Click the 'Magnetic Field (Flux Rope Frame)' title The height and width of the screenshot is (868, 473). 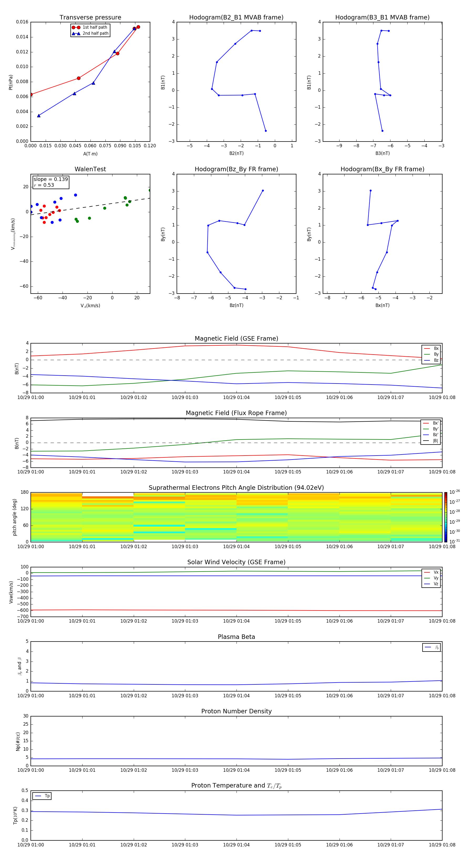236,413
